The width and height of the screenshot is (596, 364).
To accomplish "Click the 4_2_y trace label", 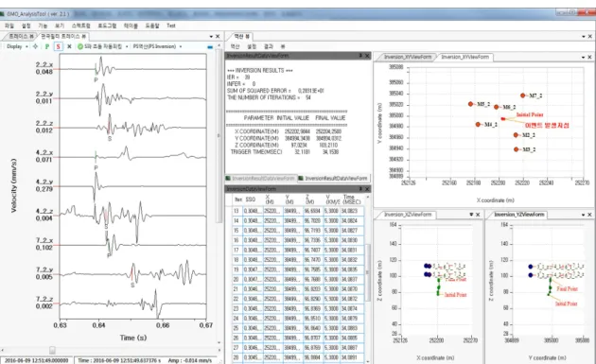I will point(44,182).
